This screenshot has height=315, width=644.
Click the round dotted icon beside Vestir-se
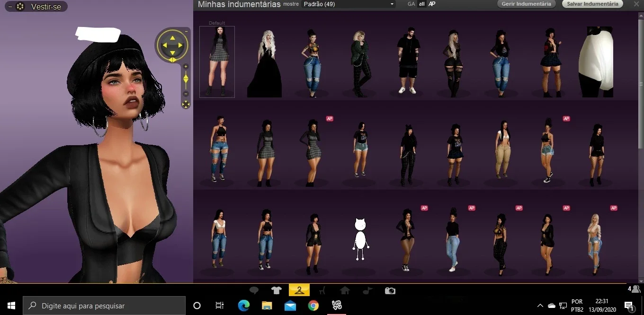20,7
